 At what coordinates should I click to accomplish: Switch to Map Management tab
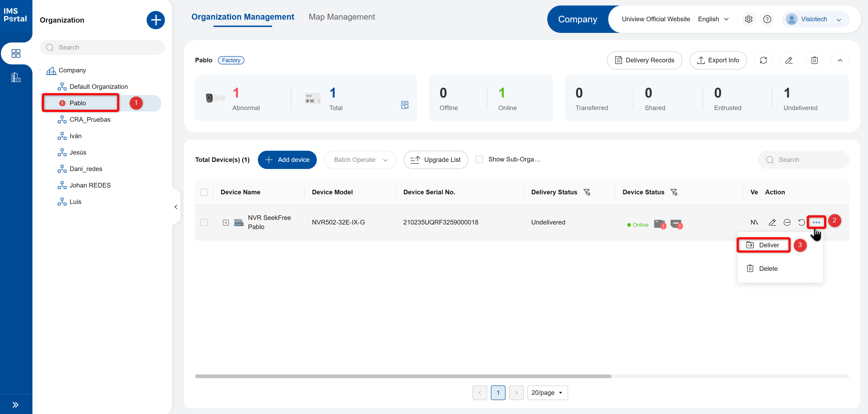coord(342,17)
